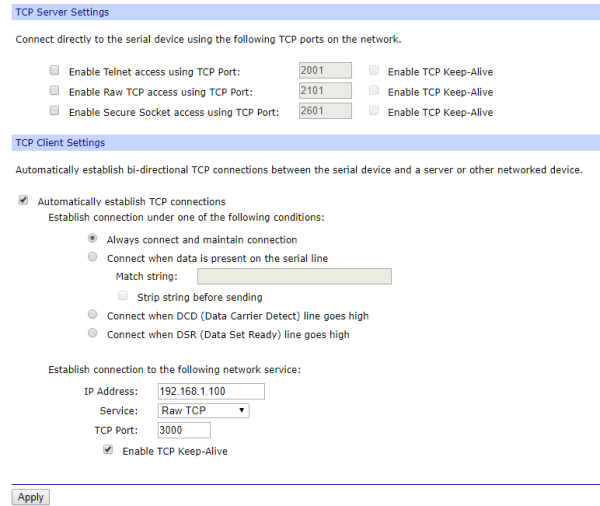Enable Raw TCP access checkbox
Screen dimensions: 600x506
click(x=54, y=90)
